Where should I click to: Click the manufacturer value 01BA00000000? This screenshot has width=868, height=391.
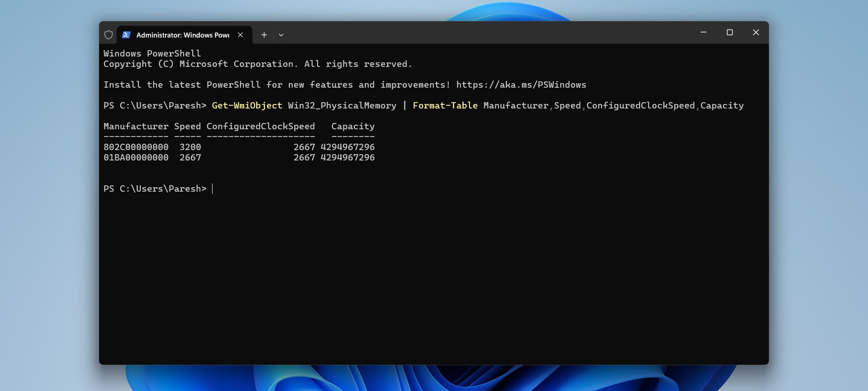[x=136, y=157]
